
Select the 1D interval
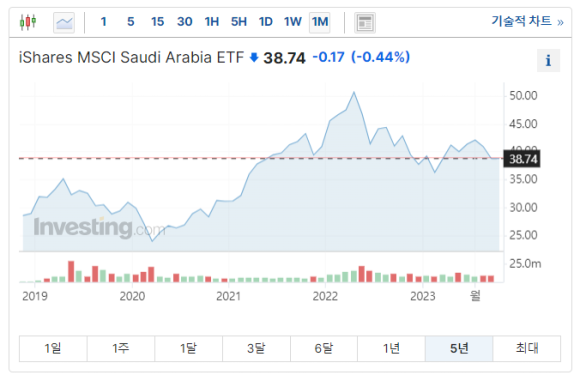pyautogui.click(x=266, y=22)
